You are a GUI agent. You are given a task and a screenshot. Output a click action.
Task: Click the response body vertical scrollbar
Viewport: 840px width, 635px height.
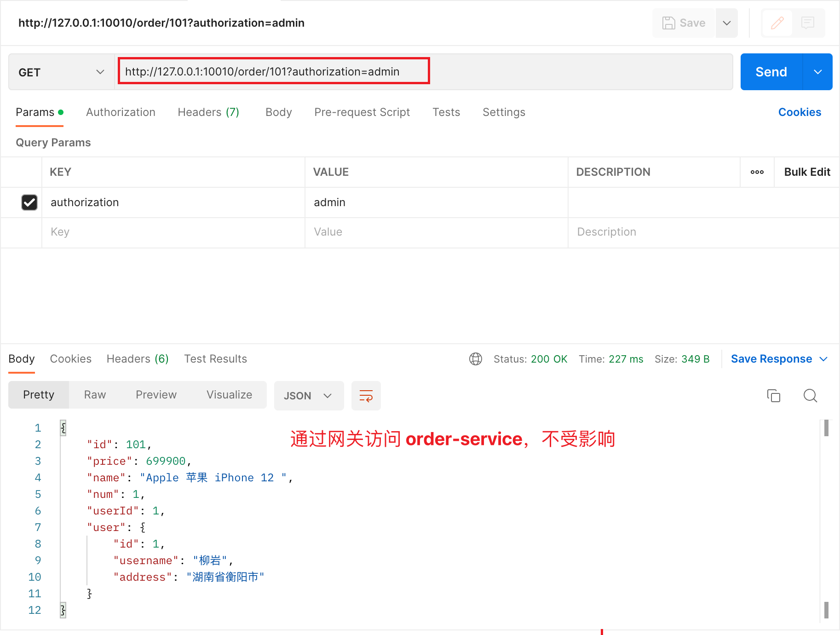pyautogui.click(x=826, y=519)
